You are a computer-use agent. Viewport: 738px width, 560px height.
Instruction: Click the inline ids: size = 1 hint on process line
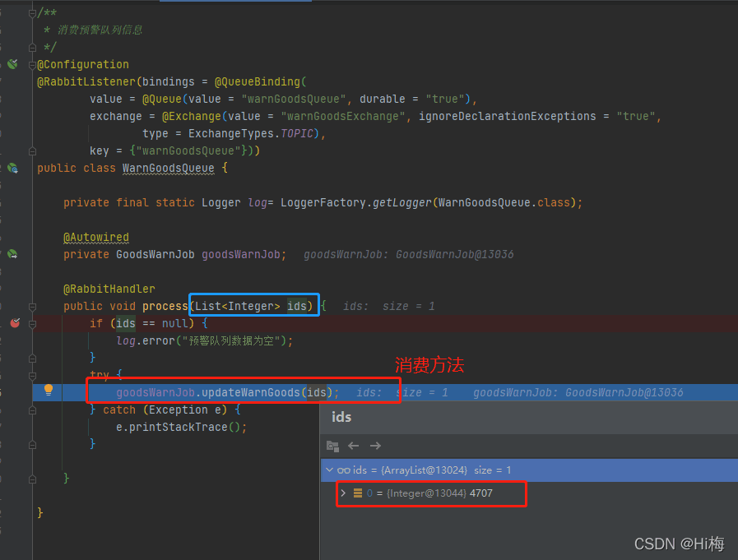pos(389,307)
